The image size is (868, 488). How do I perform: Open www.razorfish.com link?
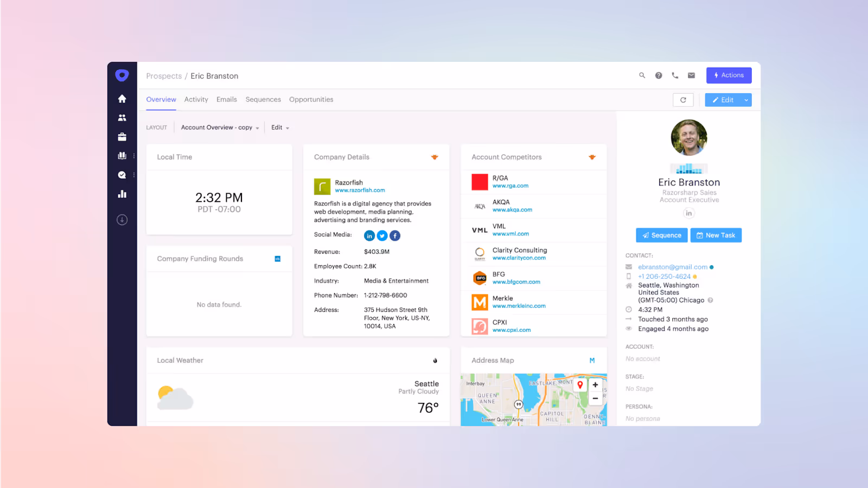coord(360,190)
